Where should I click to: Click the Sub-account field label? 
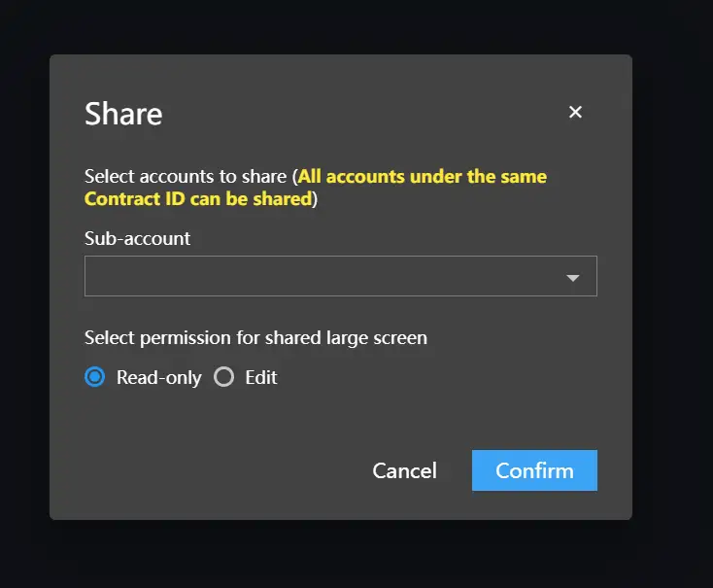pyautogui.click(x=137, y=238)
